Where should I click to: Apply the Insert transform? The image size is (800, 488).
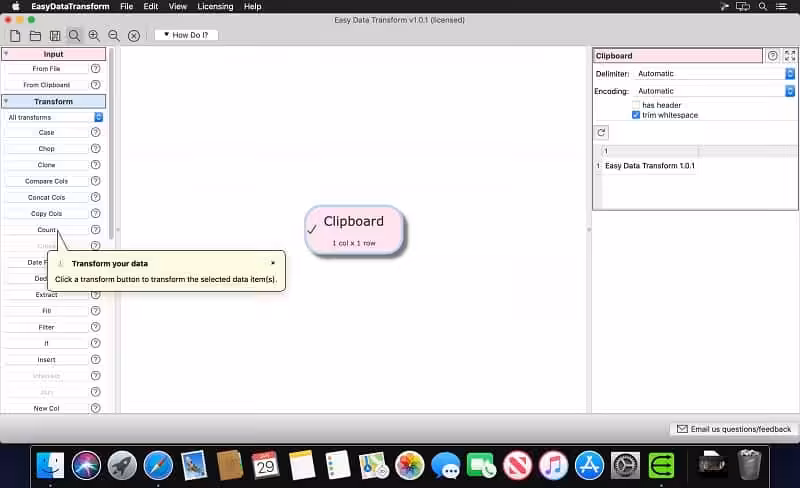tap(46, 359)
